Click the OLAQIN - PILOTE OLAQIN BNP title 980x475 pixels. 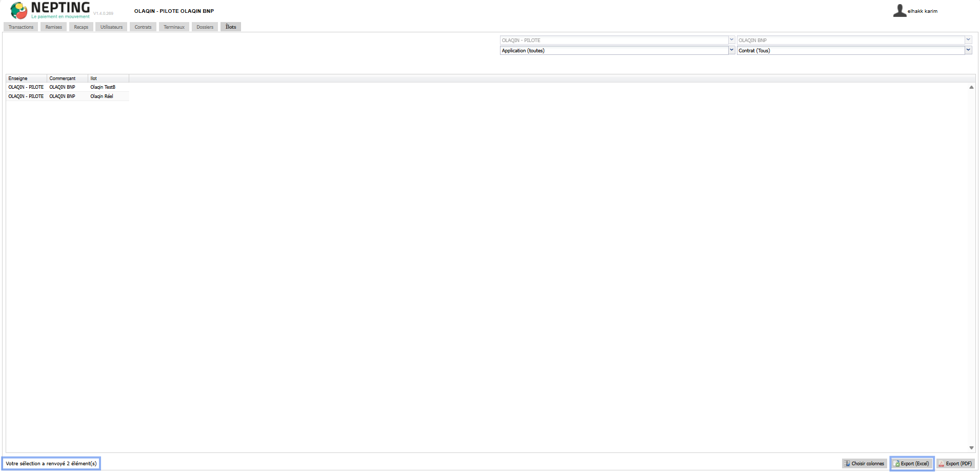pos(174,11)
